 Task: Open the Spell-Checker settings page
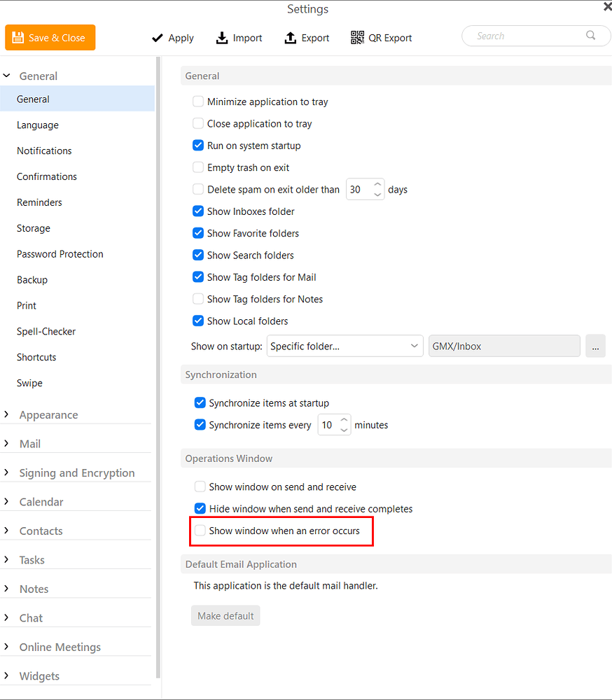point(46,331)
